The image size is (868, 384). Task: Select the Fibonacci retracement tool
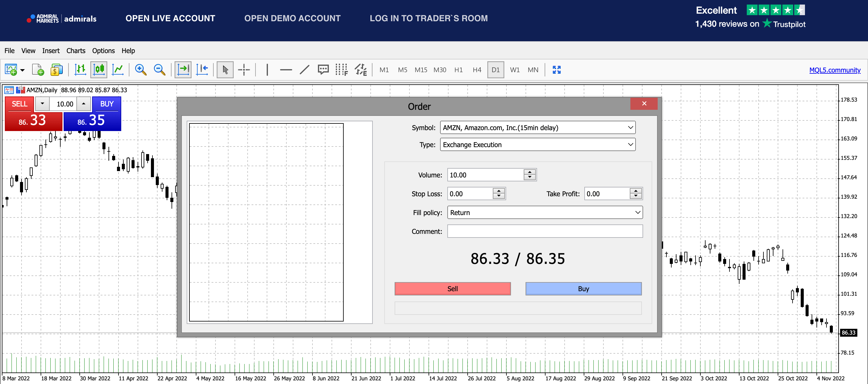(x=342, y=70)
